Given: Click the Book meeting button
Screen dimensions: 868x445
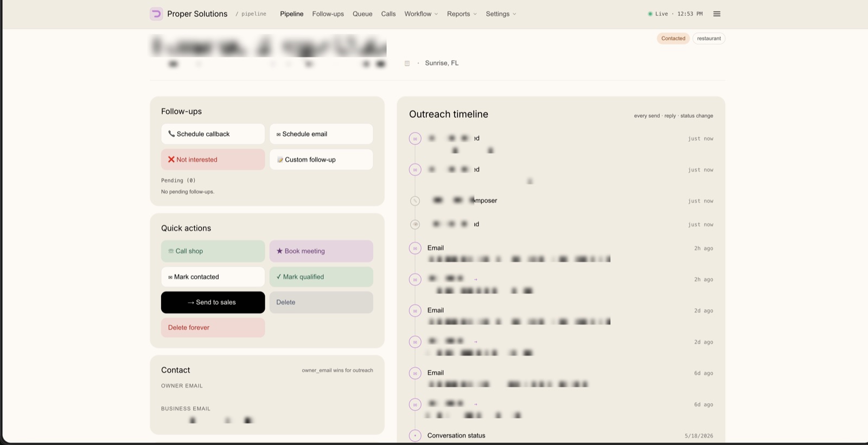Looking at the screenshot, I should coord(321,251).
